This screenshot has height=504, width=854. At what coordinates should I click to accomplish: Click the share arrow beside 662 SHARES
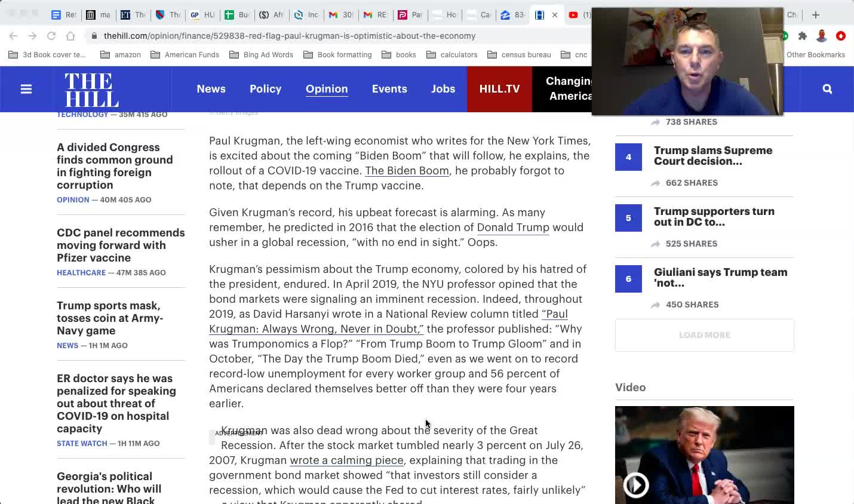point(655,183)
